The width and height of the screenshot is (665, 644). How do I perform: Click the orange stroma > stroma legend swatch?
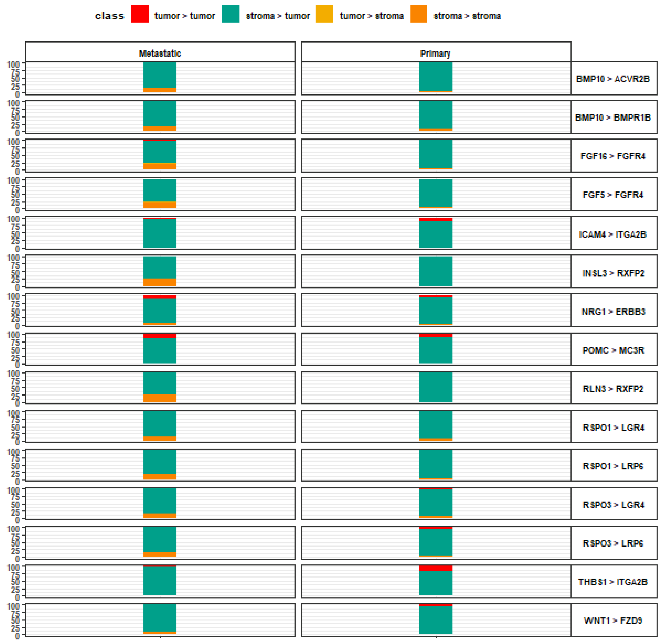tap(418, 14)
